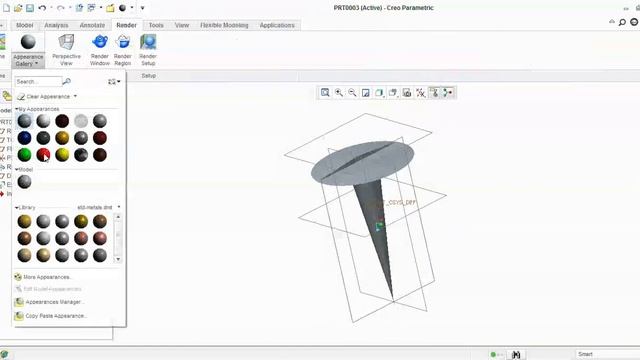Open the Tools ribbon tab
The width and height of the screenshot is (640, 360).
156,25
